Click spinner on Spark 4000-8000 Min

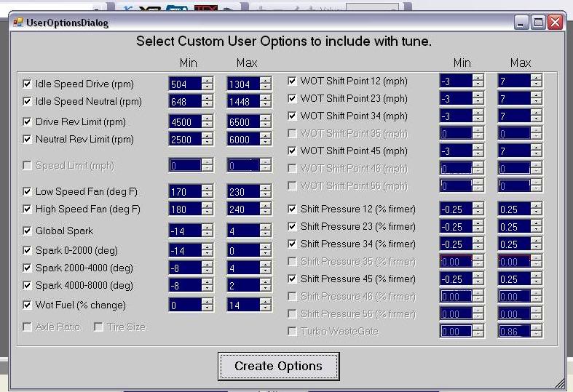pyautogui.click(x=208, y=285)
